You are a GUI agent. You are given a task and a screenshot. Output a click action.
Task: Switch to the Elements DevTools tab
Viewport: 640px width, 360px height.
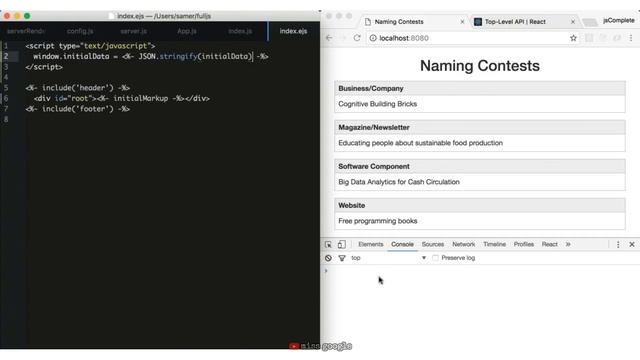(371, 244)
